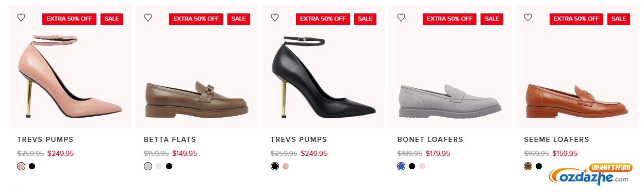This screenshot has width=644, height=192.
Task: Select black swatch on Seeme Loafers
Action: point(539,166)
